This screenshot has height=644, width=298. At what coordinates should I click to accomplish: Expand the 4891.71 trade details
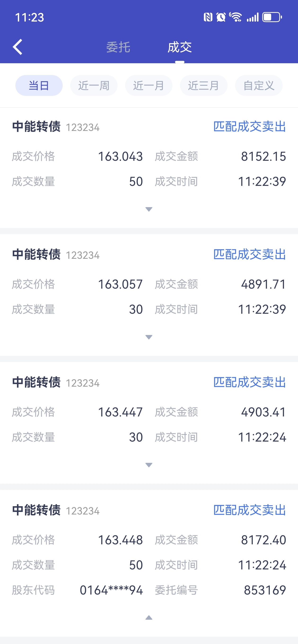(149, 337)
